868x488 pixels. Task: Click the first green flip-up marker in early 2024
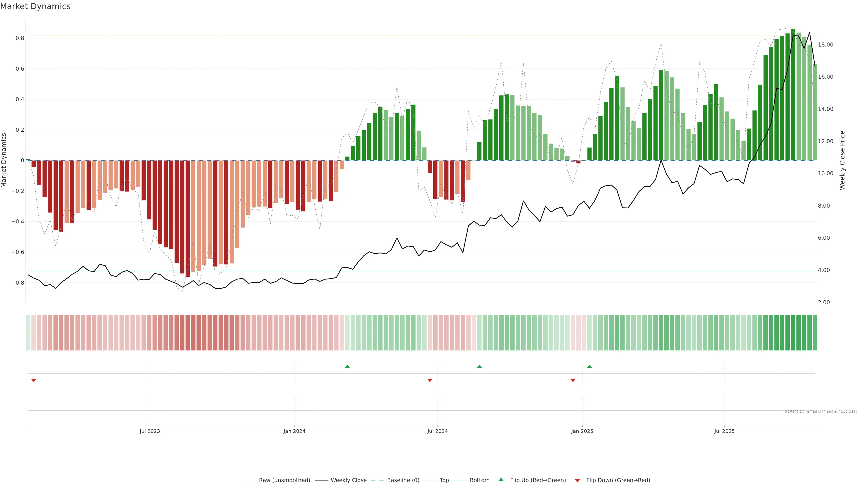tap(347, 366)
